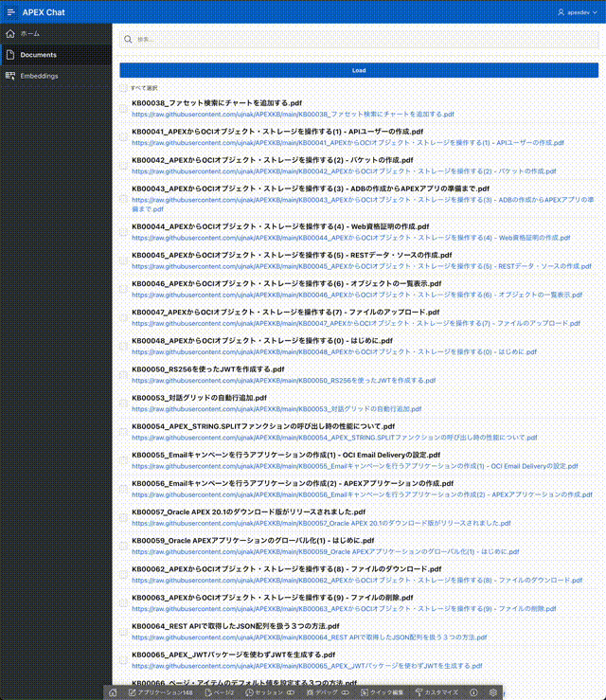Click title KB00059 グローバル化(1) document
Viewport: 606px width, 700px height.
tap(253, 541)
